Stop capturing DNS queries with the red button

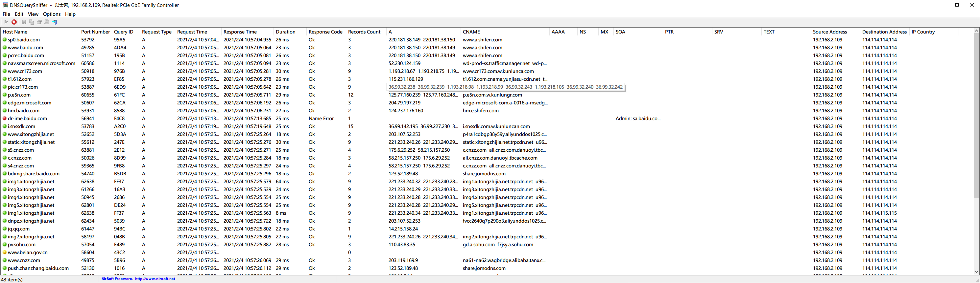point(14,22)
